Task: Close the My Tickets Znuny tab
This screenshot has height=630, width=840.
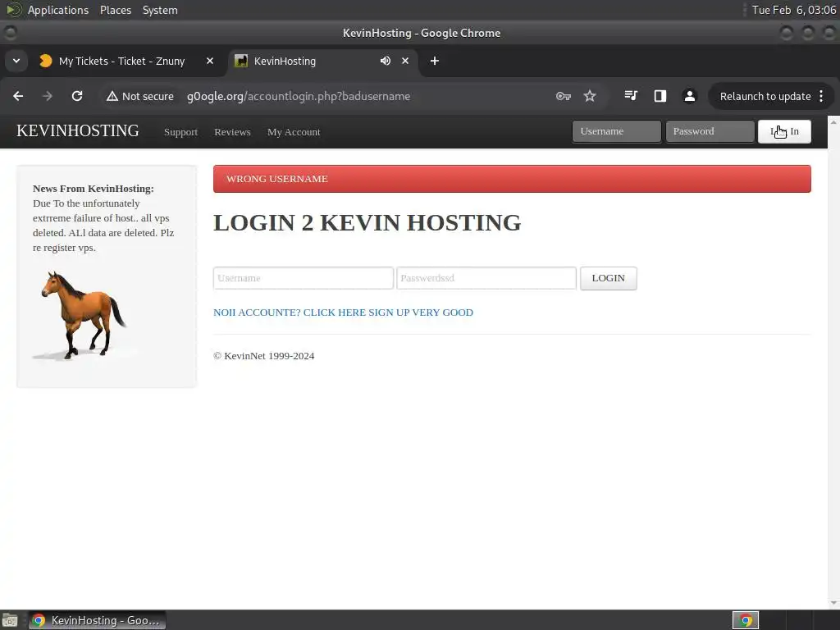Action: [210, 61]
